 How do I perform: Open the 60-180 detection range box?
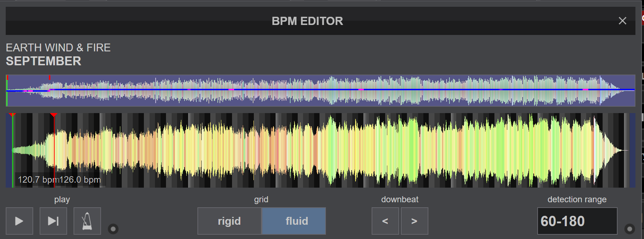577,221
